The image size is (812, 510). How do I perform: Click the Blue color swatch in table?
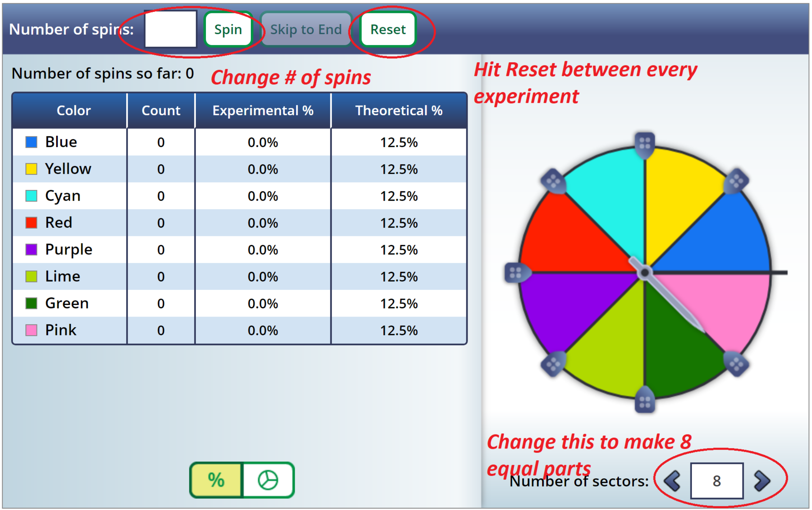pos(31,142)
